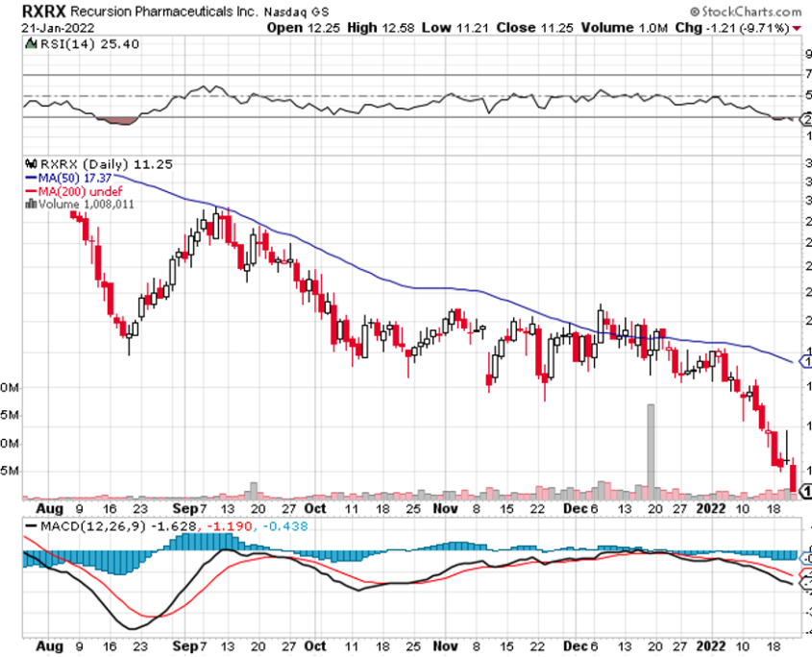The image size is (812, 657).
Task: Click the 2022 label on the price chart date axis
Action: (x=711, y=508)
